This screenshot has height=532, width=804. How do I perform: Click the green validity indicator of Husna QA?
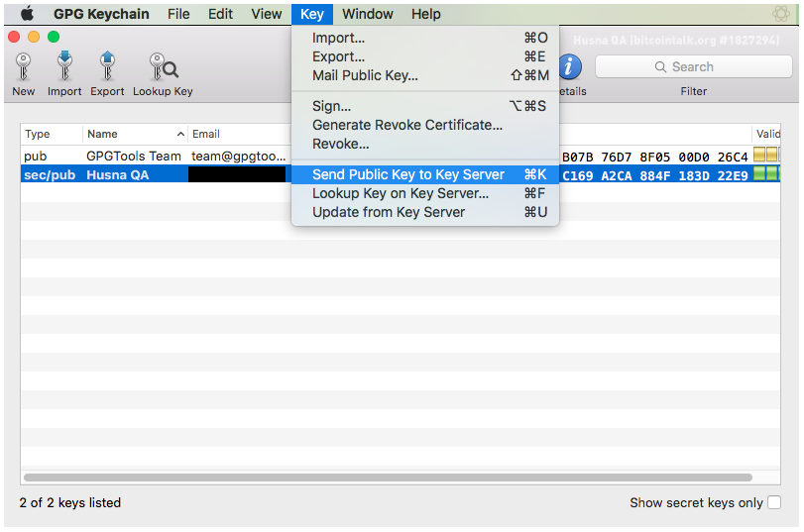point(766,173)
